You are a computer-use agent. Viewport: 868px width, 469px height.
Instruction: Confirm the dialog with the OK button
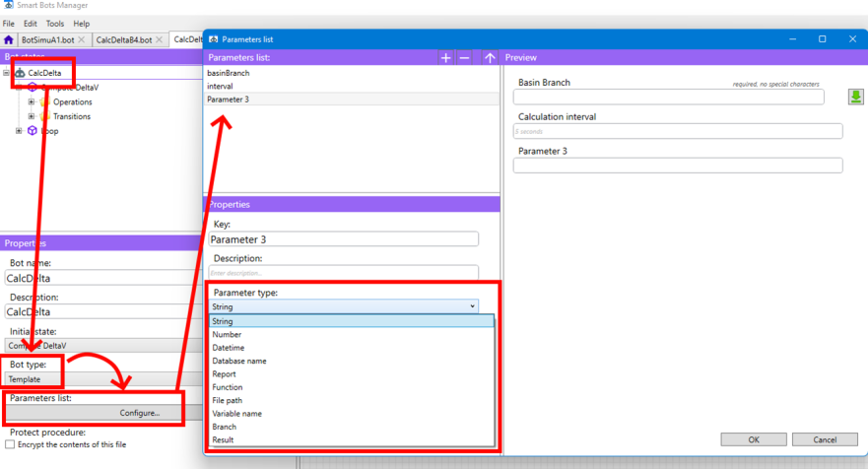(753, 439)
